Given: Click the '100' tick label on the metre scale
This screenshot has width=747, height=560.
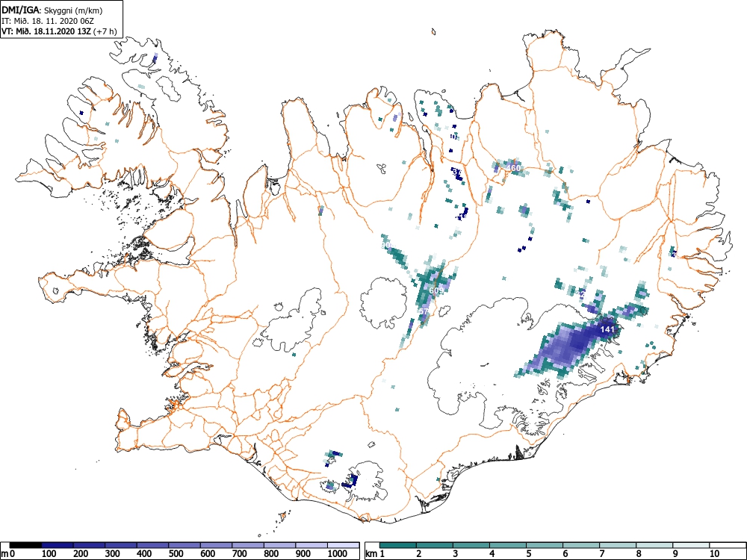Looking at the screenshot, I should 49,554.
